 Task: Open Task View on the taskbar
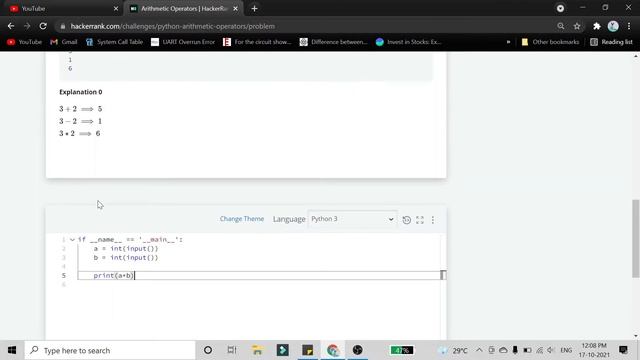click(232, 350)
